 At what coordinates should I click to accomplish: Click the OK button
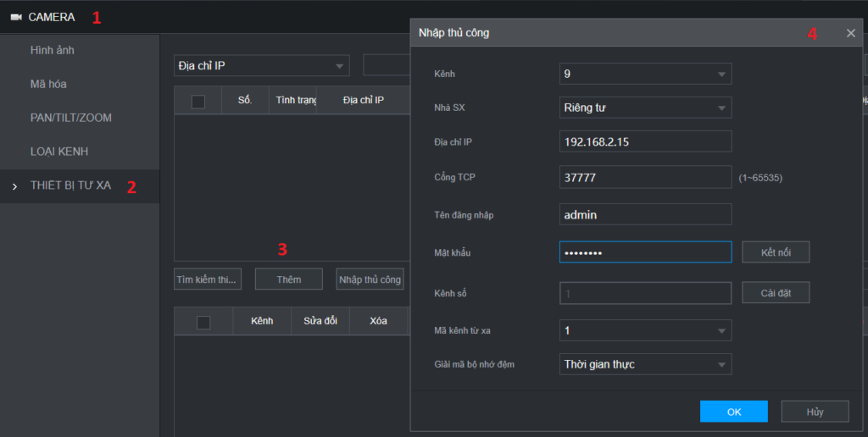coord(733,412)
